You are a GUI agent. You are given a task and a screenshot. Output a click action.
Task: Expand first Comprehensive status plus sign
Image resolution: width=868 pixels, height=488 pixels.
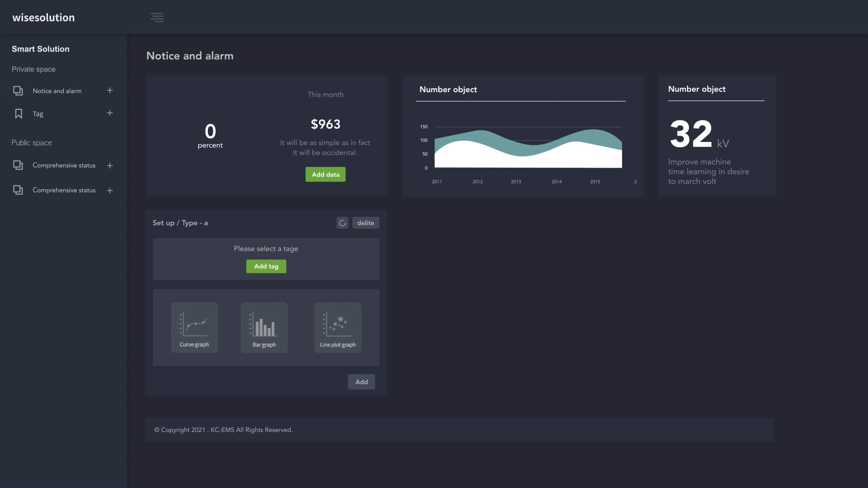click(110, 166)
